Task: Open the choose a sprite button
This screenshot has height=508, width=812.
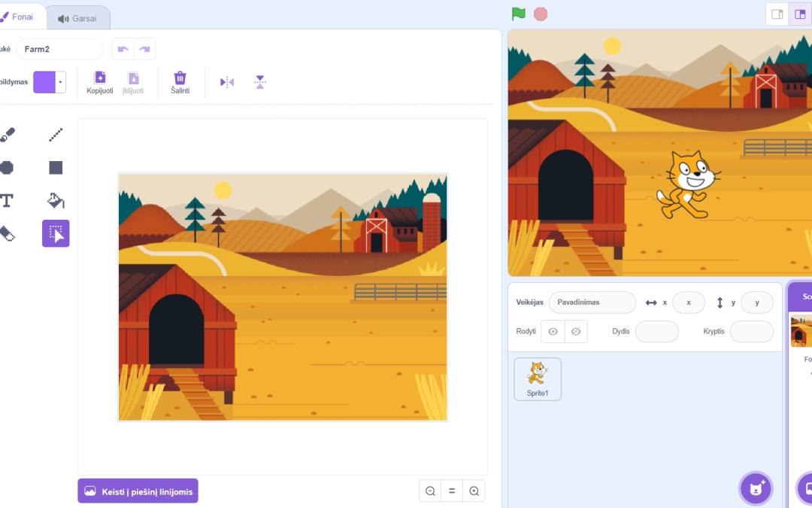Action: [756, 488]
